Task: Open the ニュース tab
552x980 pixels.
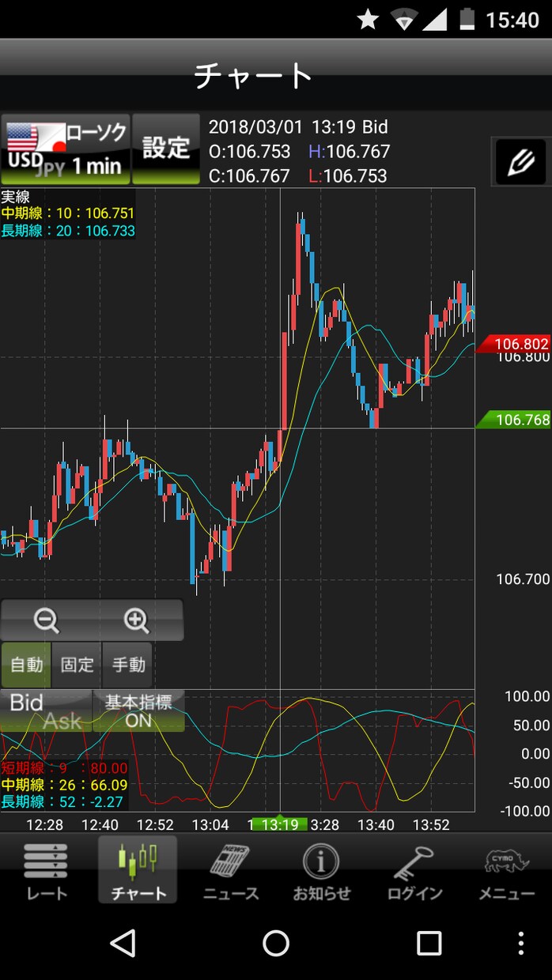Action: 230,872
